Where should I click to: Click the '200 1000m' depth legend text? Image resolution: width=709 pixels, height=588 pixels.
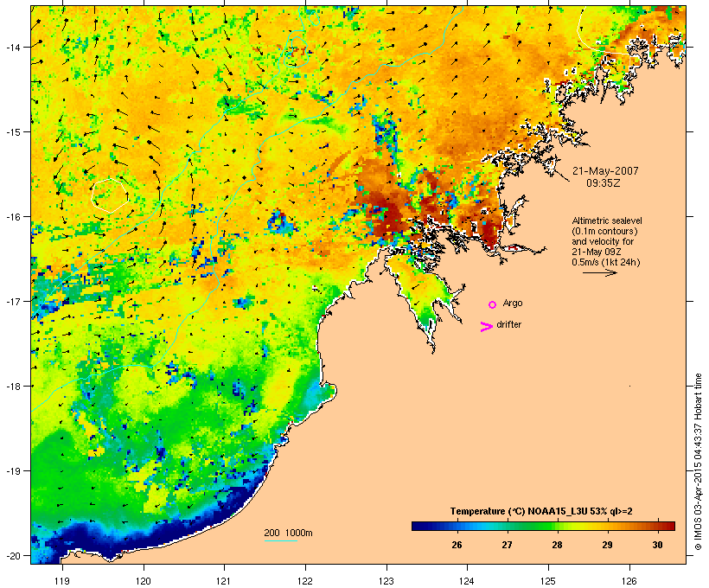[288, 533]
